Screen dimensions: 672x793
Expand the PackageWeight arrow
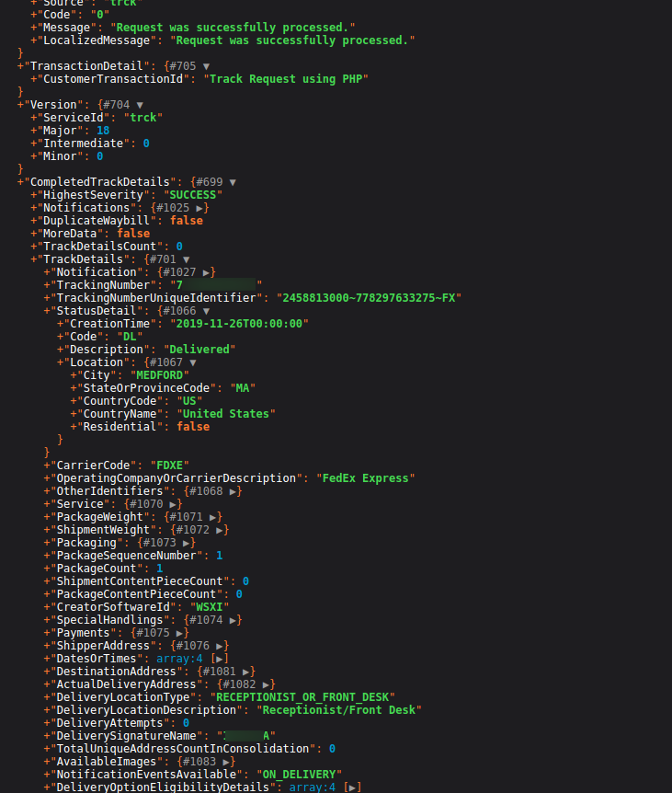216,517
